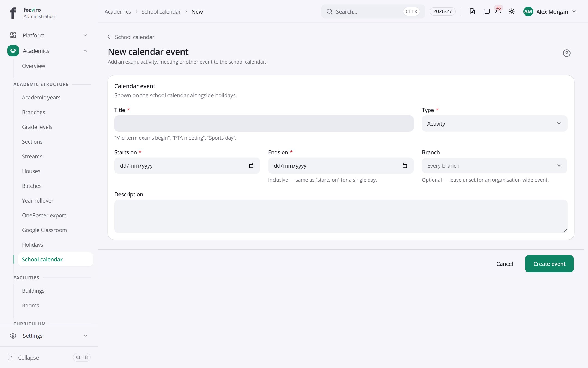Click Academics breadcrumb link

point(118,11)
